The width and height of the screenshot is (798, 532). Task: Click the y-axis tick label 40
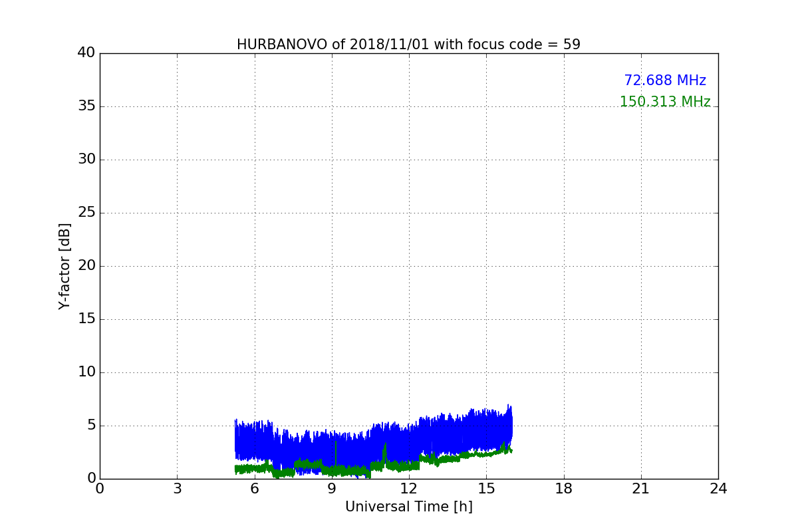(86, 53)
